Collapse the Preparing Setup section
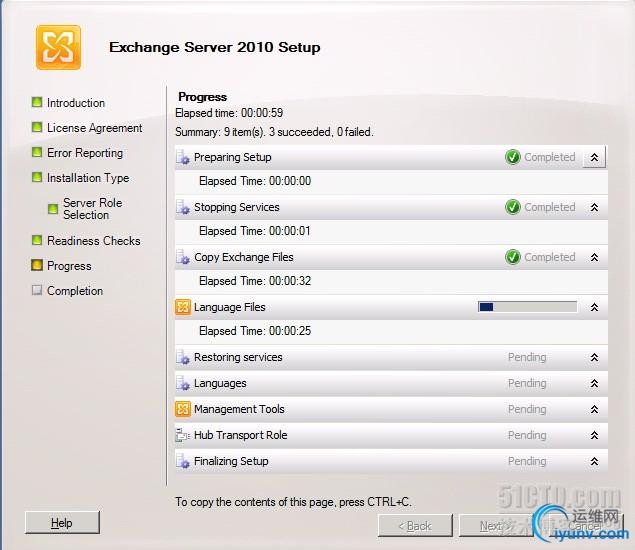This screenshot has width=635, height=550. (594, 157)
